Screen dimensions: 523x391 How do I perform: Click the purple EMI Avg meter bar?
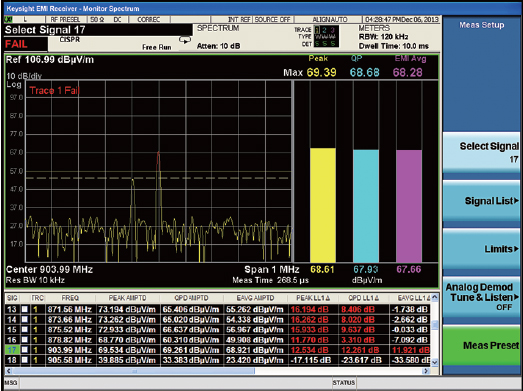(409, 206)
